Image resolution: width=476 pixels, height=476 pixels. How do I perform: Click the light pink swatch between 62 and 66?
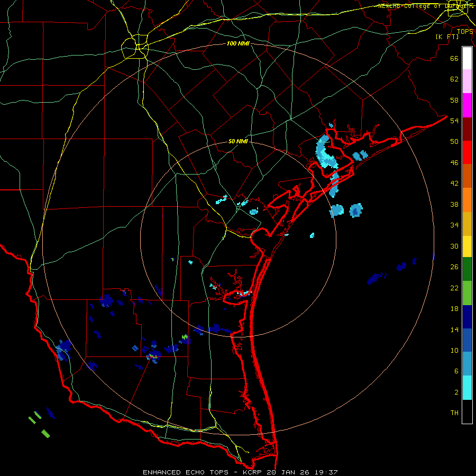coord(467,81)
